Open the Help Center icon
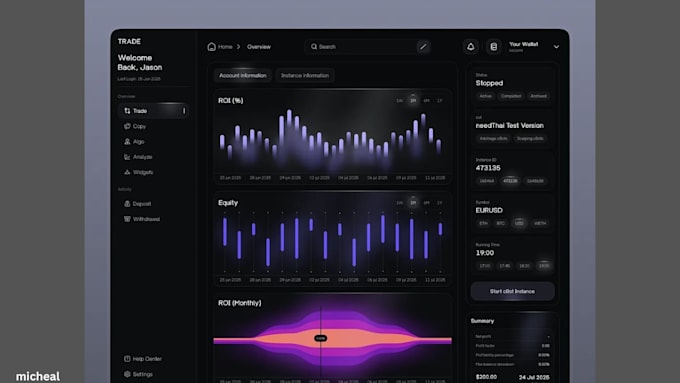The image size is (680, 383). coord(127,359)
